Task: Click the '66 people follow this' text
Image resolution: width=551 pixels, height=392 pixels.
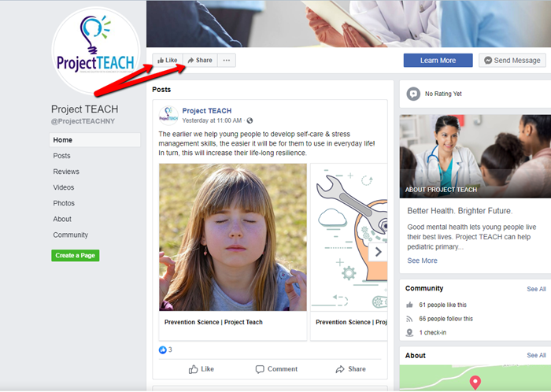Action: [x=446, y=319]
